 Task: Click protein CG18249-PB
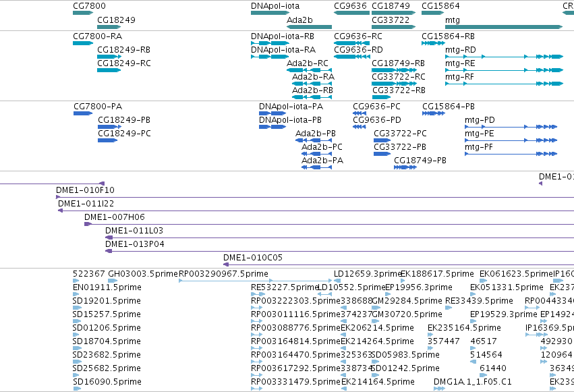click(109, 127)
